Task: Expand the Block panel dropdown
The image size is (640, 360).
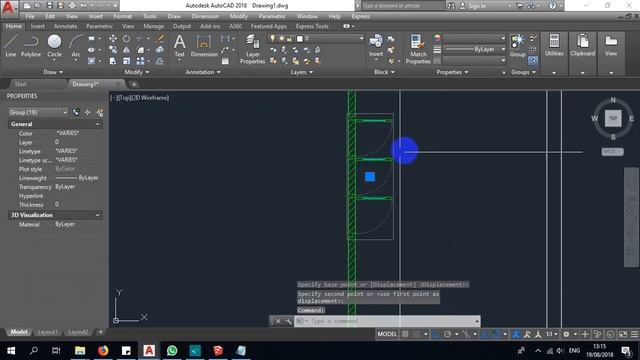Action: tap(384, 72)
